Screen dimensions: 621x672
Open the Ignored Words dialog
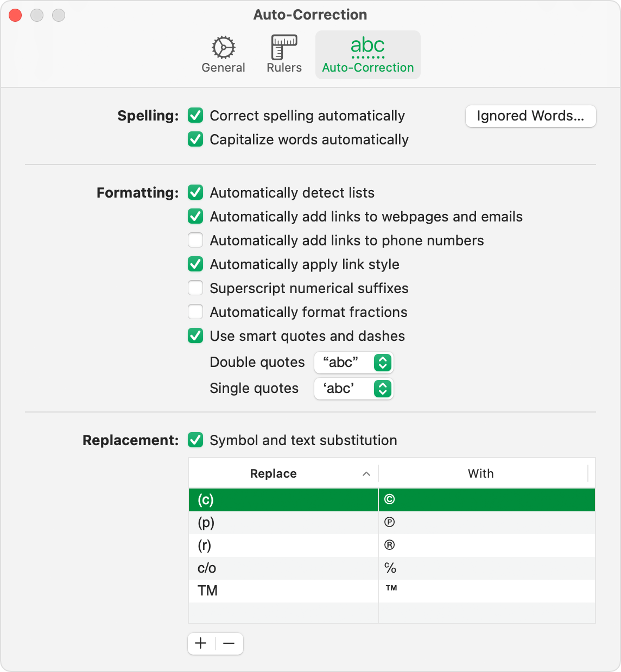click(530, 116)
